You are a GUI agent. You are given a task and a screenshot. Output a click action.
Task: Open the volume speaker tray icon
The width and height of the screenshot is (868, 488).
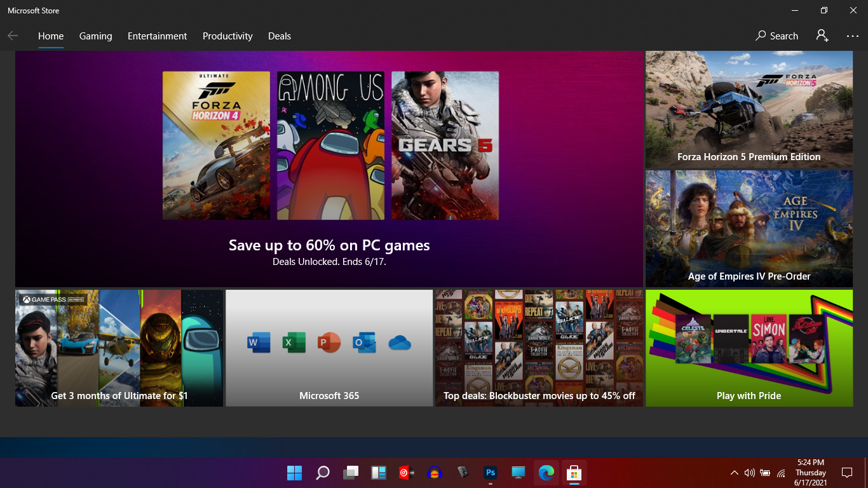tap(749, 473)
